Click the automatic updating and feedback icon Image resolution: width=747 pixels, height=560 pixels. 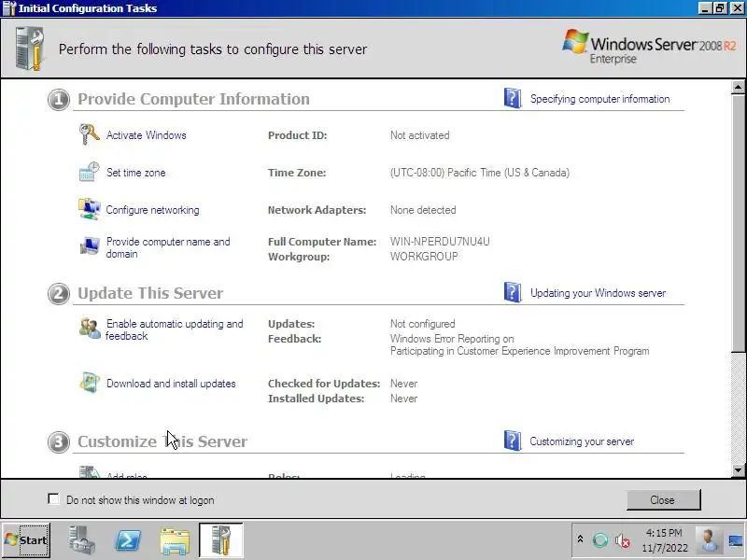coord(90,329)
